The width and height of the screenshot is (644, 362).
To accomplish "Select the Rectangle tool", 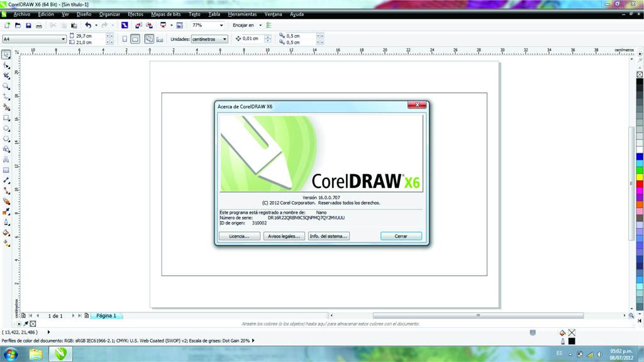I will tap(6, 118).
